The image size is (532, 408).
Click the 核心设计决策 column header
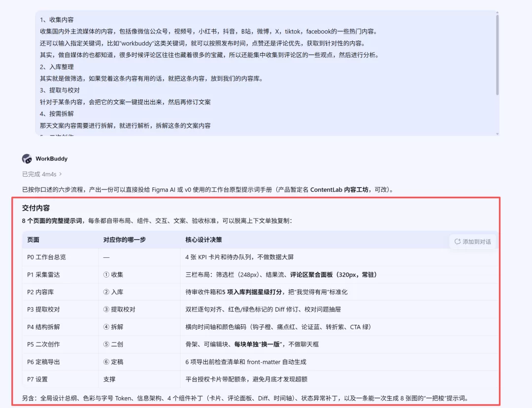(x=203, y=240)
